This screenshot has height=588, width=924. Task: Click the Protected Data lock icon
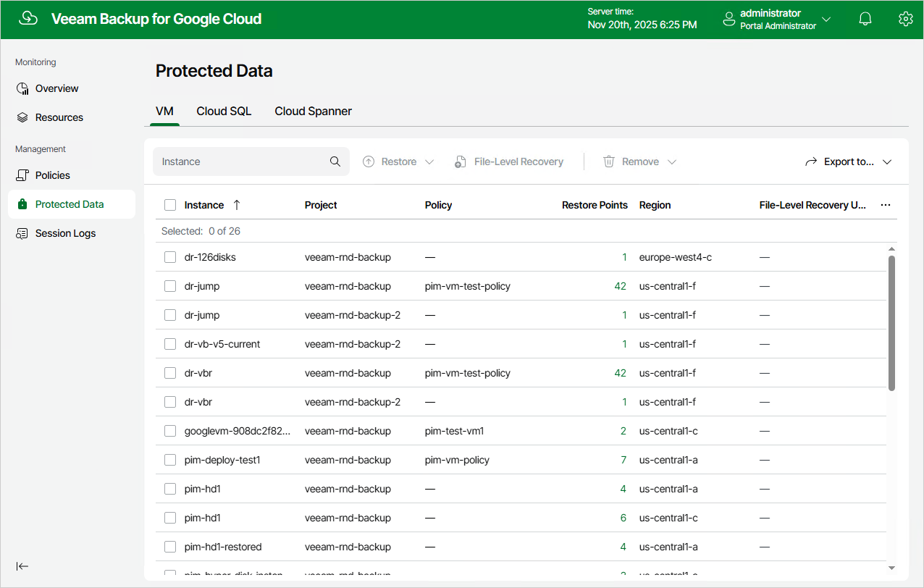pyautogui.click(x=22, y=204)
